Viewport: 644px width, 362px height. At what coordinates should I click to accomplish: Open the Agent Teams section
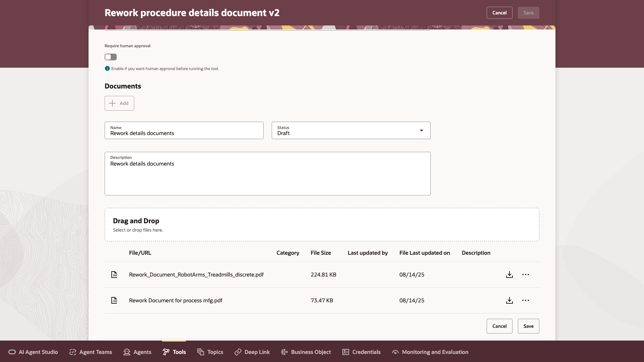tap(90, 352)
